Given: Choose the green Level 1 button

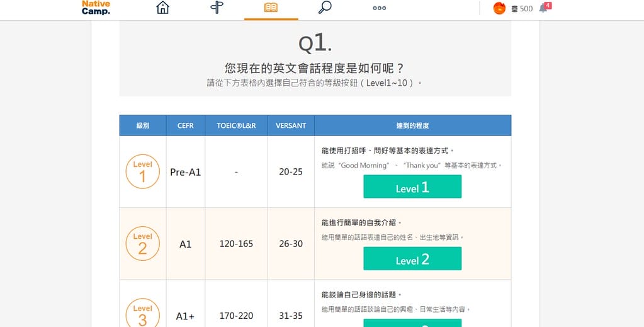Looking at the screenshot, I should coord(412,186).
